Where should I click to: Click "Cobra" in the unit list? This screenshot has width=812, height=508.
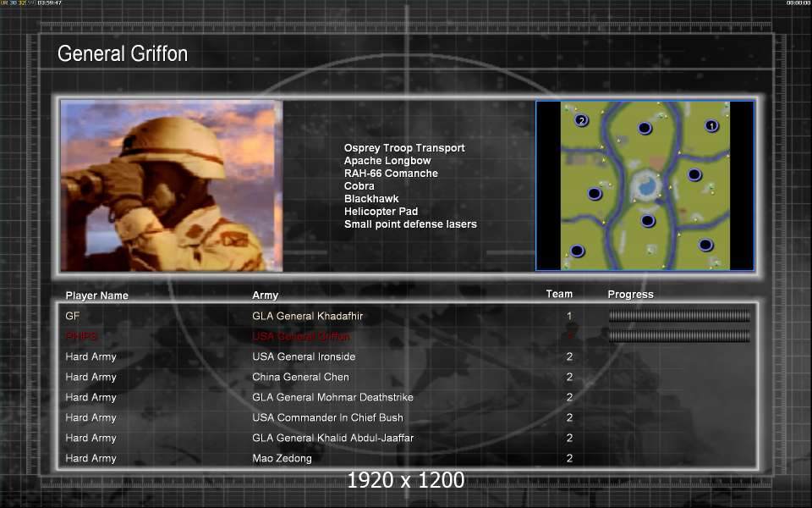[359, 186]
